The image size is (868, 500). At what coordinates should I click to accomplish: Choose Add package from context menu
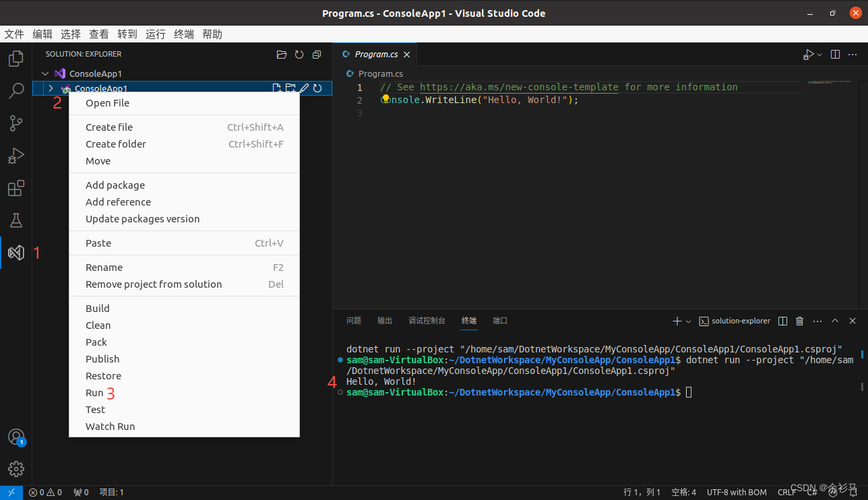click(x=184, y=185)
